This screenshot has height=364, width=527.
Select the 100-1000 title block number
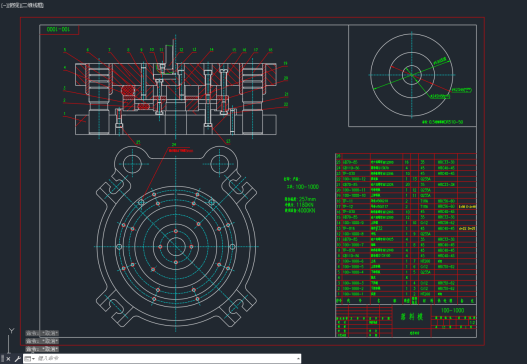click(x=452, y=310)
